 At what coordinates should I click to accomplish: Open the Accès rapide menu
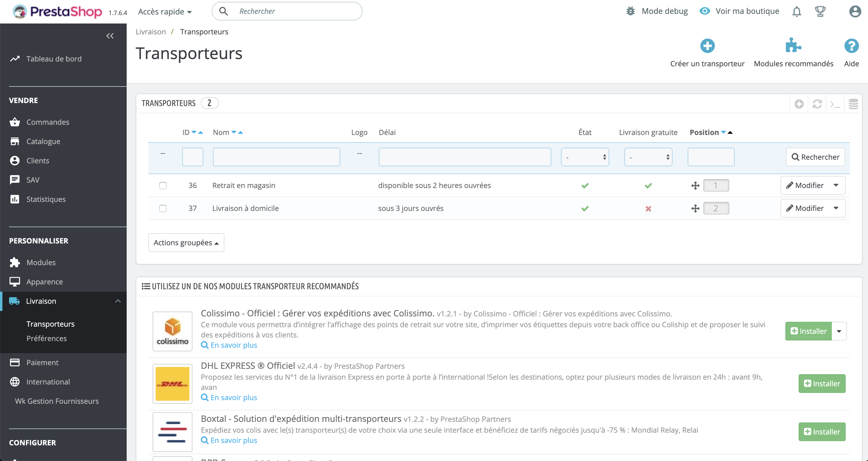click(x=165, y=11)
